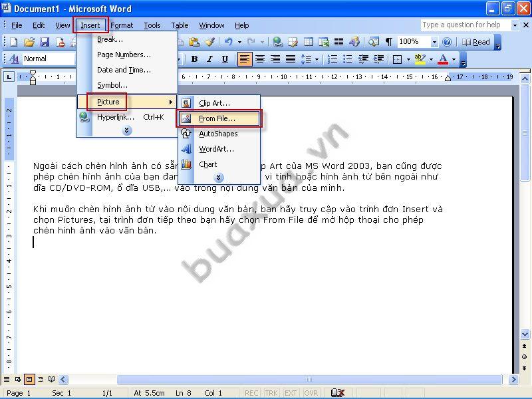Set Center paragraph alignment

260,59
